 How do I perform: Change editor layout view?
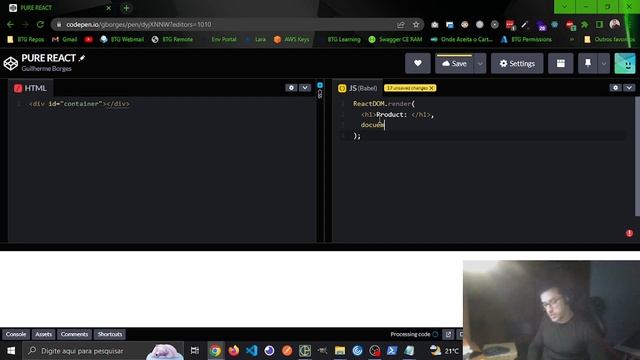[x=560, y=63]
